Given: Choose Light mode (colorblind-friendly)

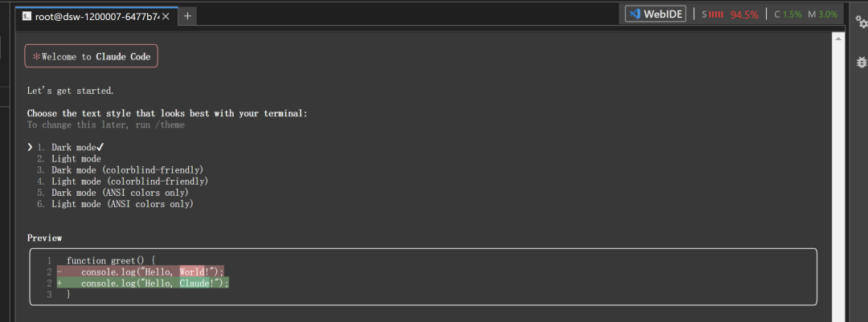Looking at the screenshot, I should click(129, 181).
